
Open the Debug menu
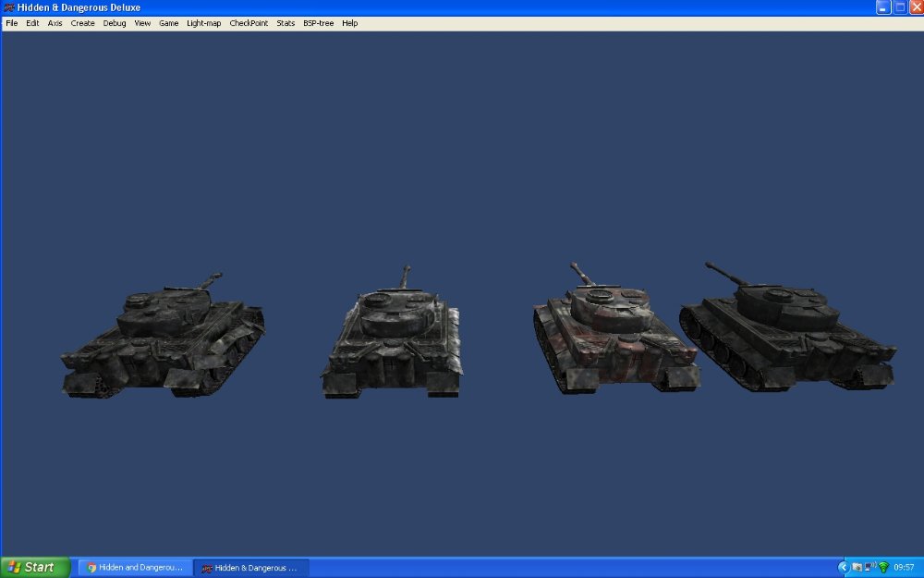(114, 23)
